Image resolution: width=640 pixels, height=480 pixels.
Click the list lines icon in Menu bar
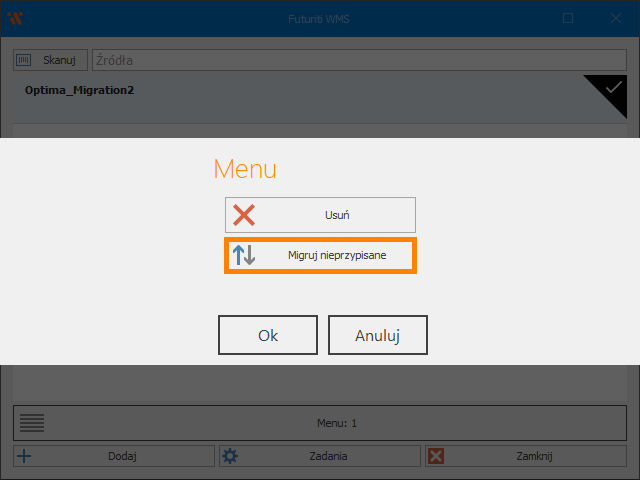click(x=32, y=423)
